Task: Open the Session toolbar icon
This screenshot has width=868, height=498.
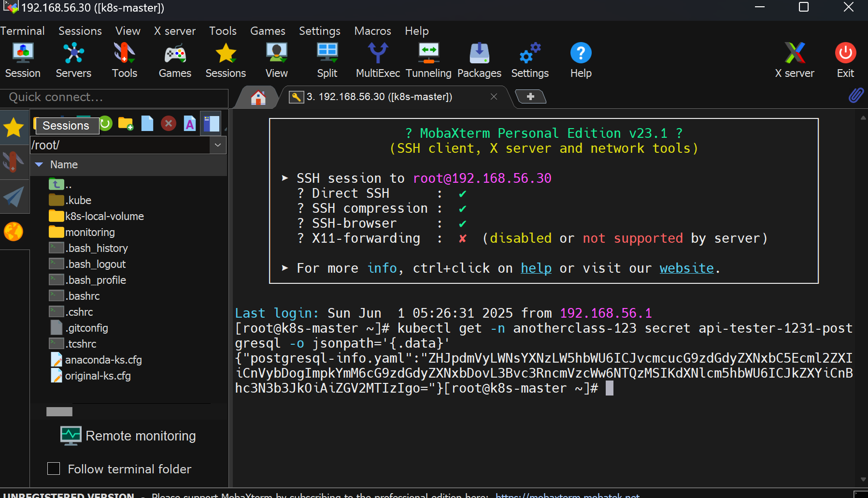Action: 23,60
